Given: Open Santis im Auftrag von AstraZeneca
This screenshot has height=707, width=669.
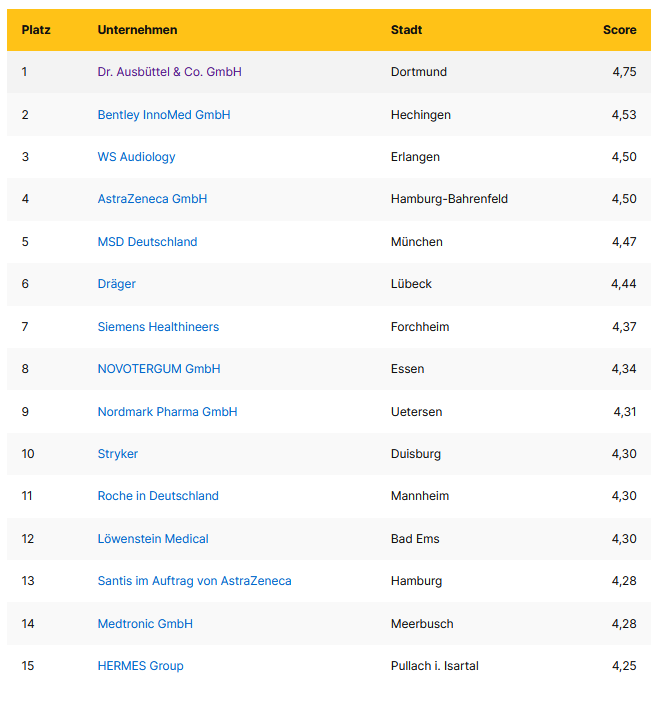Looking at the screenshot, I should [195, 581].
